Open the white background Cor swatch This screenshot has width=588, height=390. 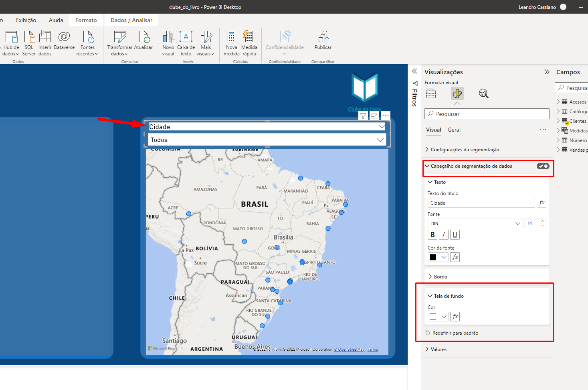(x=433, y=317)
